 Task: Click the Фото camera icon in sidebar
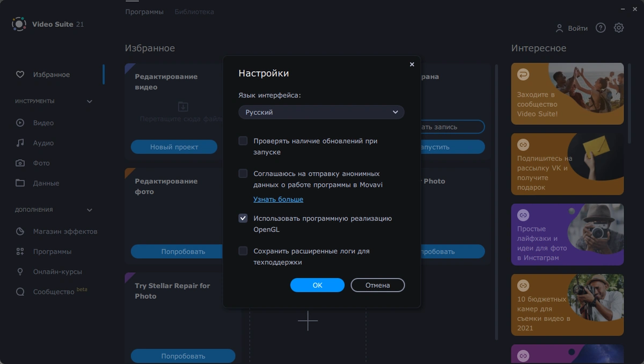[x=20, y=163]
